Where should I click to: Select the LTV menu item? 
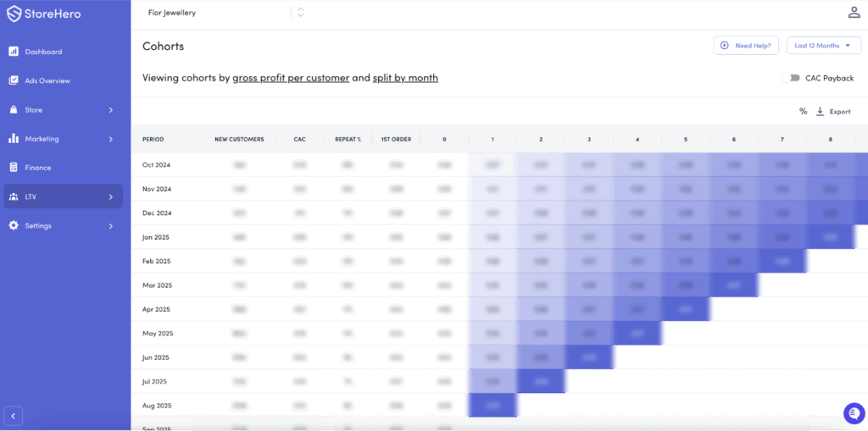tap(64, 196)
